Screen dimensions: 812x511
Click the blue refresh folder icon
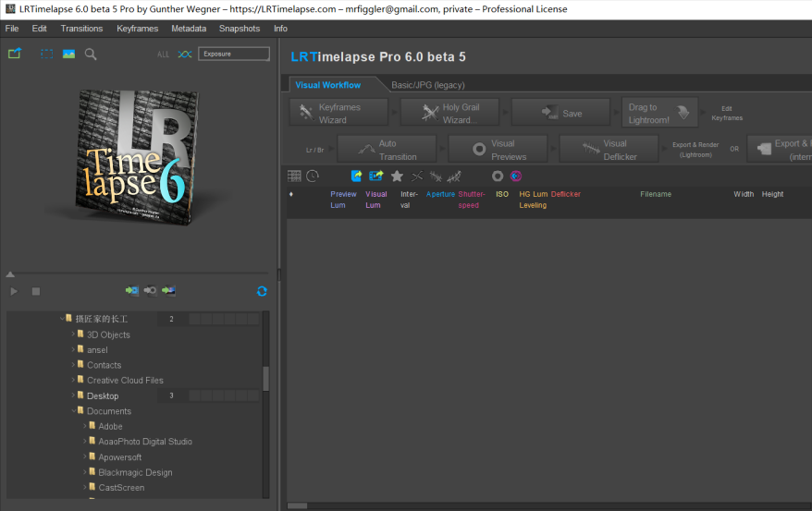262,291
